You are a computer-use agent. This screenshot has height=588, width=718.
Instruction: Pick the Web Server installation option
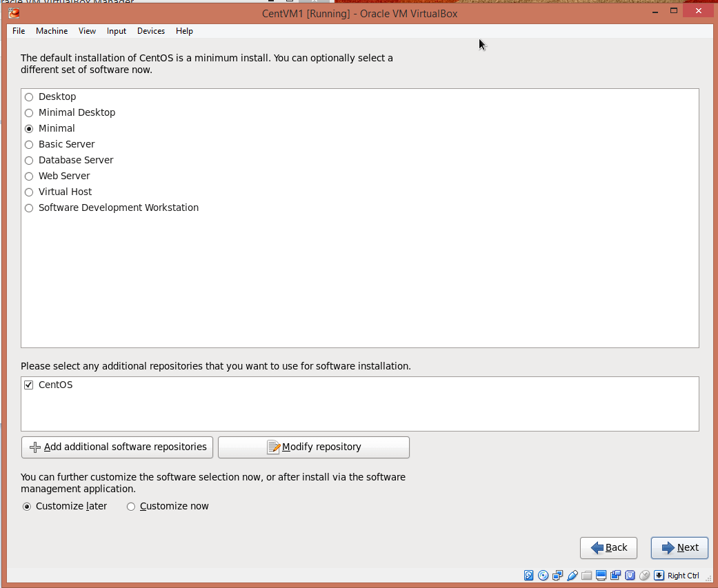pyautogui.click(x=29, y=176)
